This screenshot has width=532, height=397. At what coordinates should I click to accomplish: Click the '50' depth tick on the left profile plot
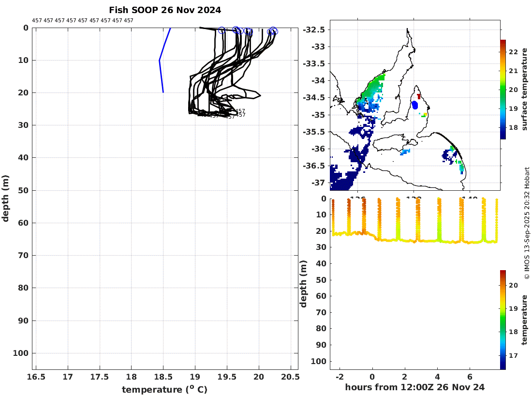pos(23,191)
